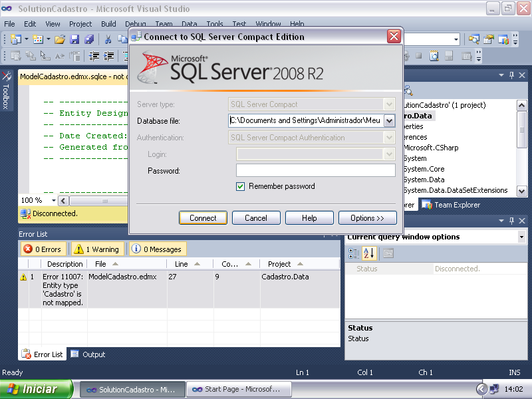Screen dimensions: 532x399
Task: Expand the Add New Item dropdown arrow
Action: (48, 39)
